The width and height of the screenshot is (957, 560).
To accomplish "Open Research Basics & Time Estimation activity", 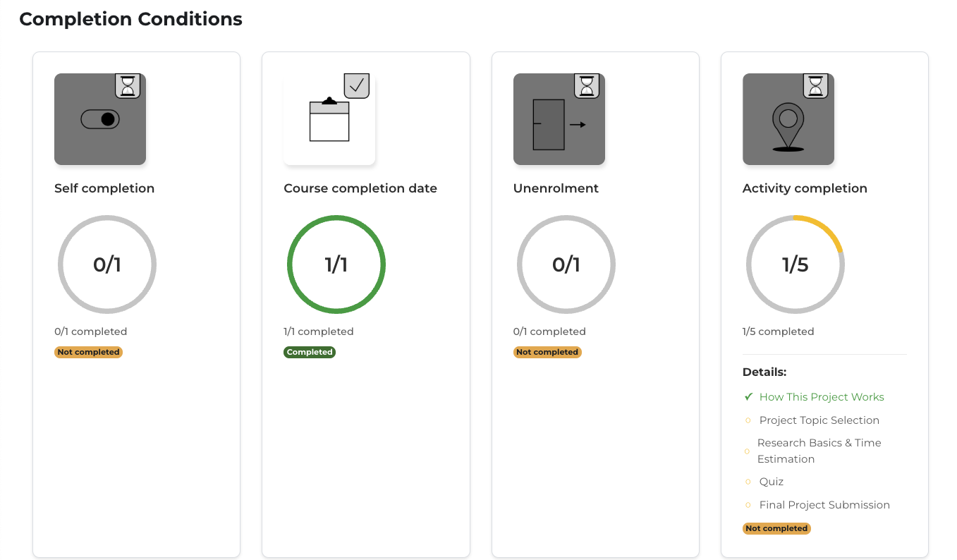I will (x=818, y=451).
